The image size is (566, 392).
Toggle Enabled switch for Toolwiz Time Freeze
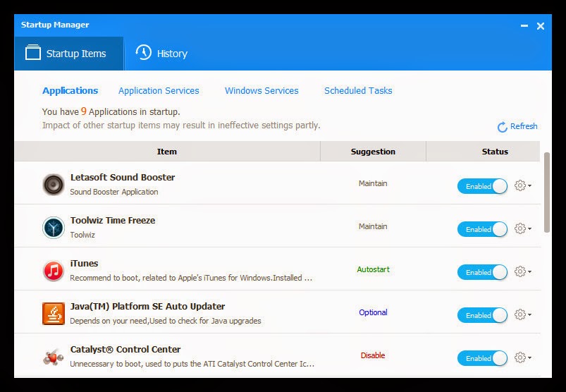(482, 229)
